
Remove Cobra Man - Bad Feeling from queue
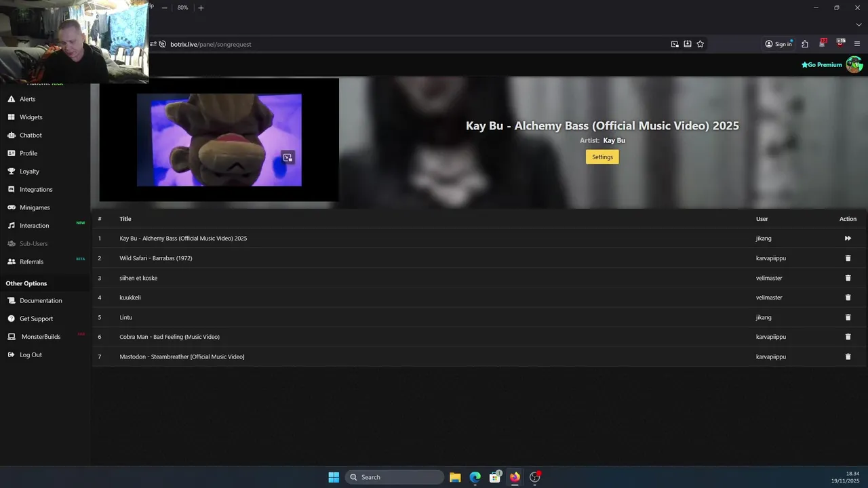[848, 337]
